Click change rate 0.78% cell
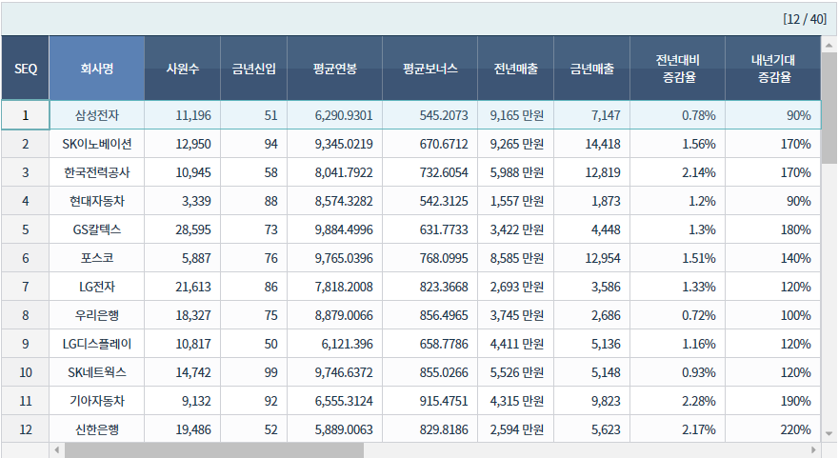 pos(677,115)
